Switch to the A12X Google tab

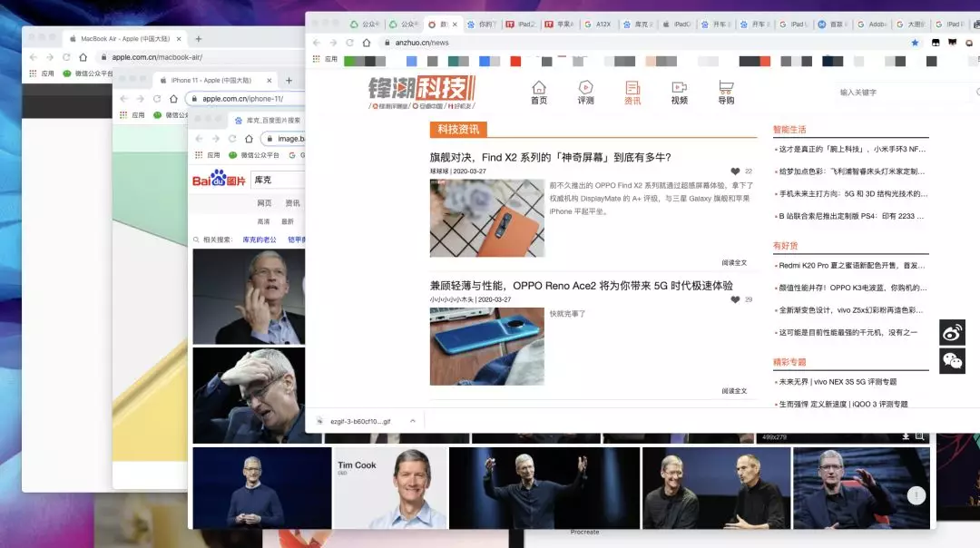coord(598,24)
